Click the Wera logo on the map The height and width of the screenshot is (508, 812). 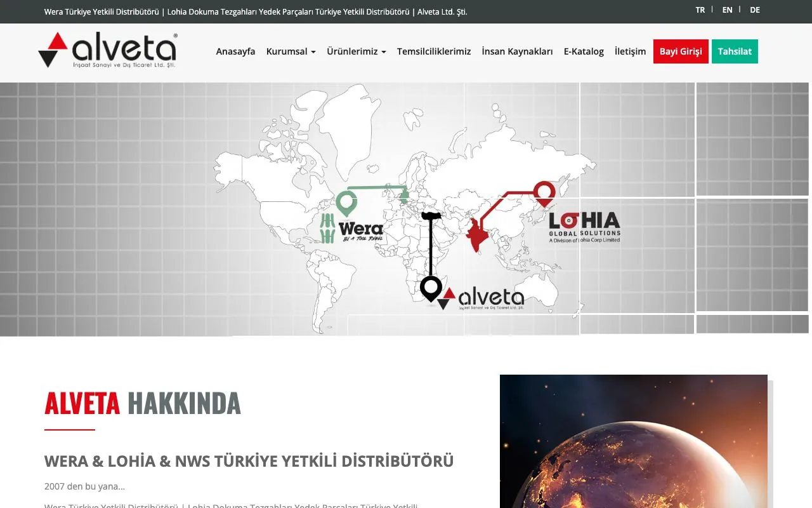coord(353,229)
